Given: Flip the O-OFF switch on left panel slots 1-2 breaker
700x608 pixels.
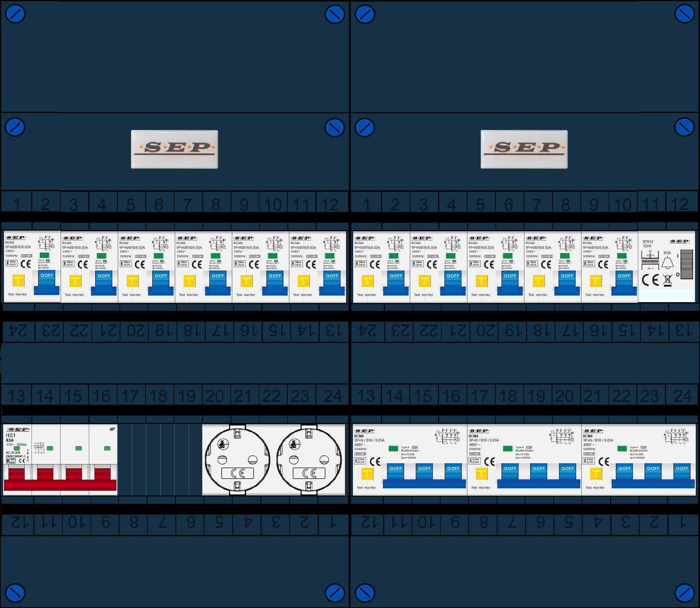Looking at the screenshot, I should click(x=47, y=282).
